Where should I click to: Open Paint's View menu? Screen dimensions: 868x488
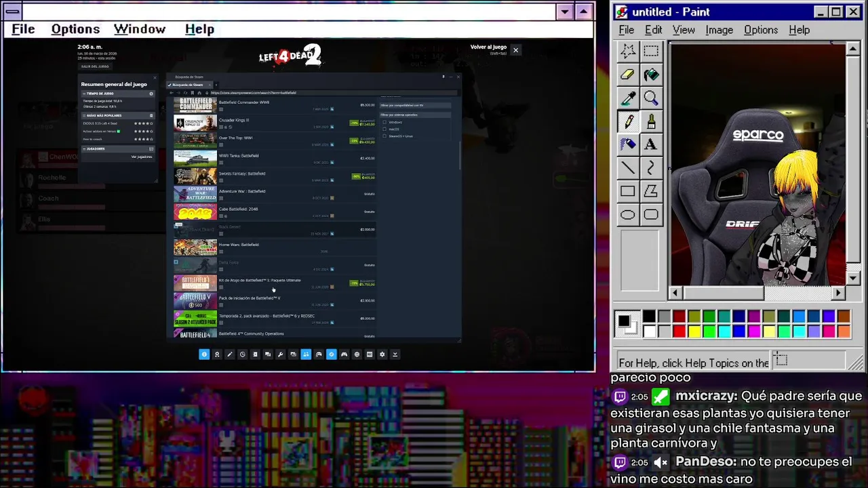pos(684,30)
